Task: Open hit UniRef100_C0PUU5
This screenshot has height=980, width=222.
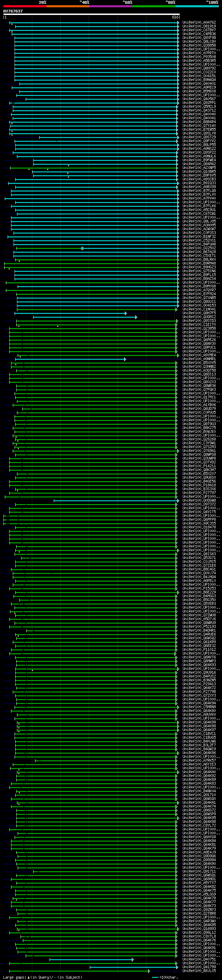Action: coord(199,412)
